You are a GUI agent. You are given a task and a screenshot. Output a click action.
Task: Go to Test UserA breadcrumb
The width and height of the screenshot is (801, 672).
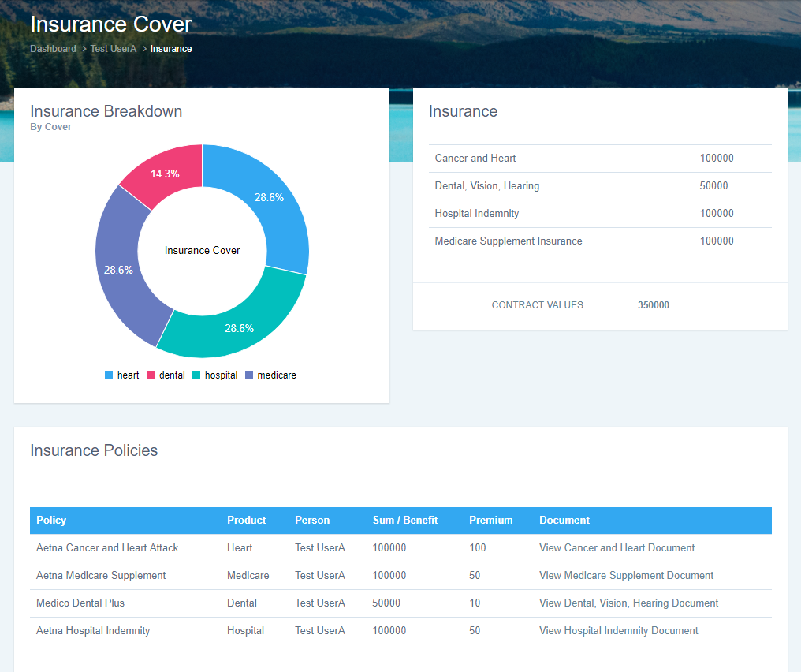[x=114, y=49]
